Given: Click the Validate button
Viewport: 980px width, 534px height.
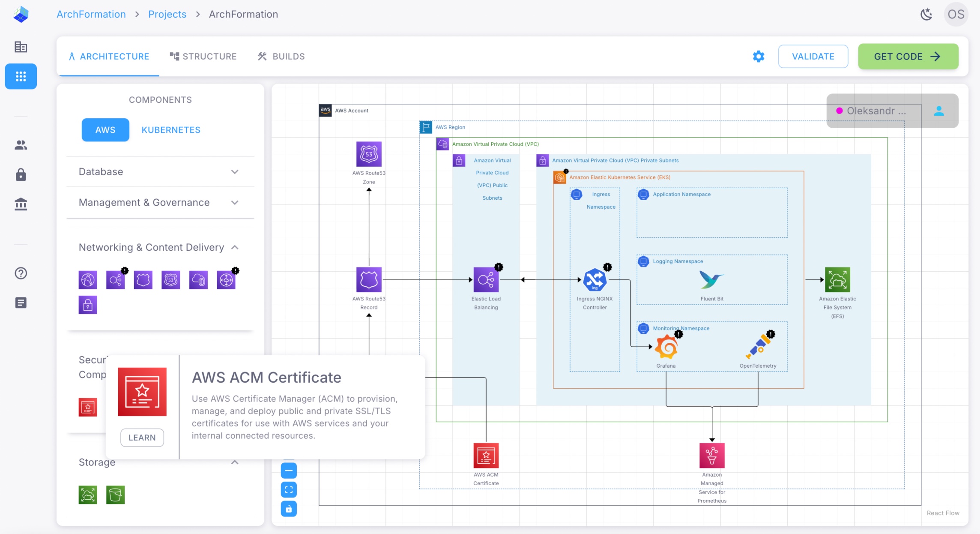Looking at the screenshot, I should coord(813,57).
